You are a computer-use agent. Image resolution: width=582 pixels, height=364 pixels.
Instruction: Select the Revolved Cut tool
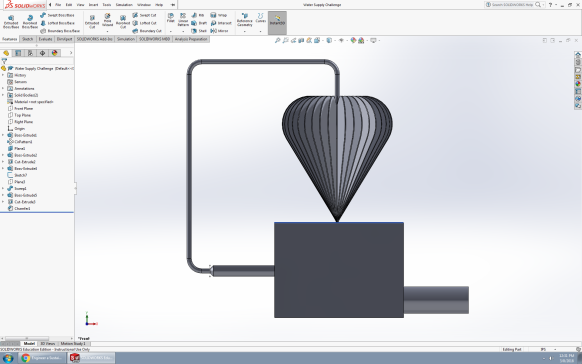pyautogui.click(x=123, y=22)
